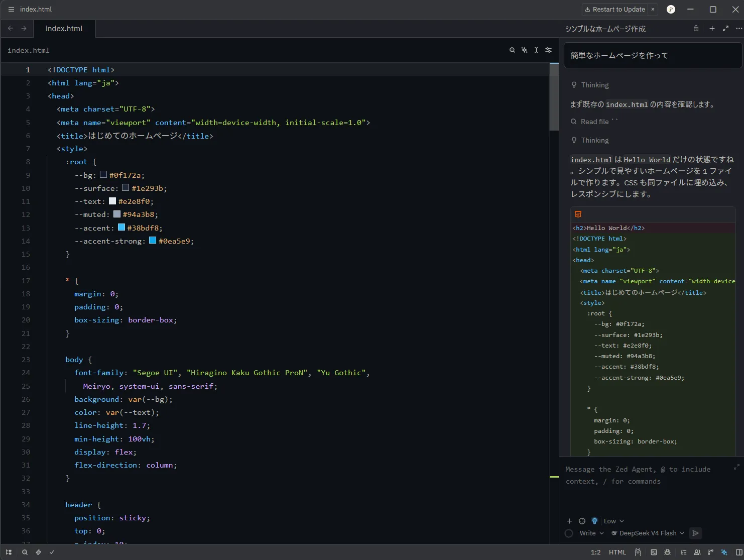Navigate back with the left arrow
The image size is (744, 560).
click(x=11, y=29)
